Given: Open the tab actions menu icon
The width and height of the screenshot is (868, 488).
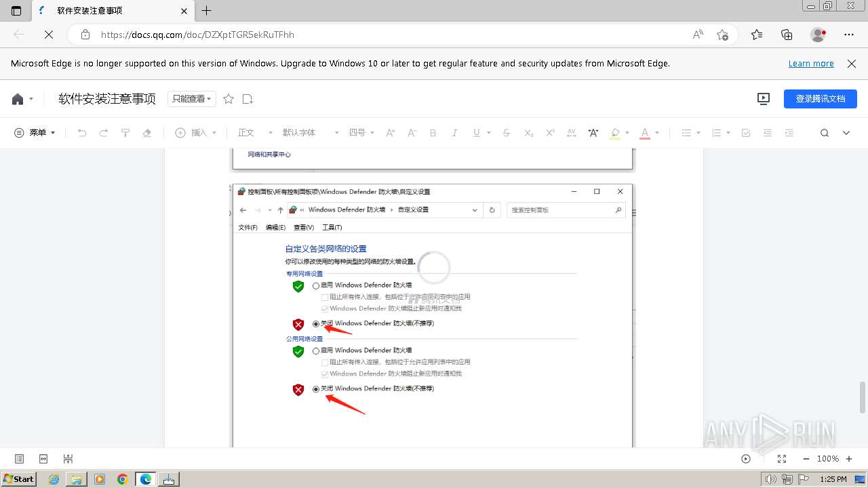Looking at the screenshot, I should pyautogui.click(x=16, y=11).
